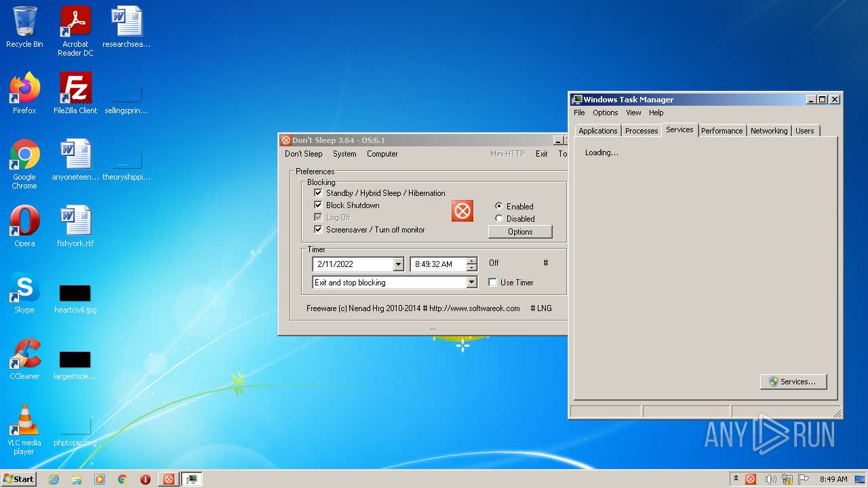Switch to the Performance tab
This screenshot has width=868, height=488.
coord(722,131)
